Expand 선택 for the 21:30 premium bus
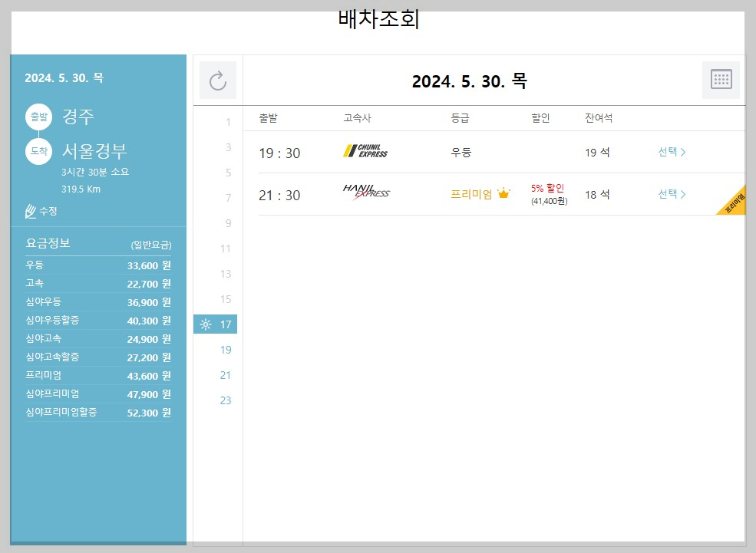This screenshot has height=553, width=756. click(x=669, y=194)
